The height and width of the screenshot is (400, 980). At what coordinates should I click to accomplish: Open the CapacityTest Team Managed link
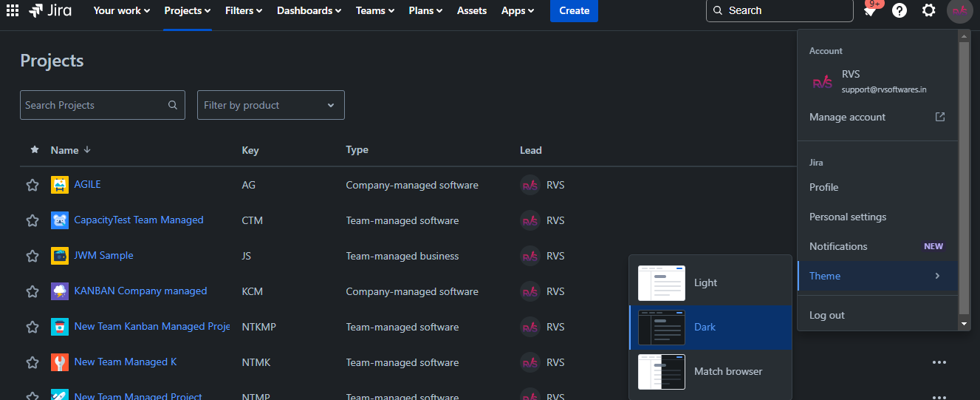click(139, 220)
